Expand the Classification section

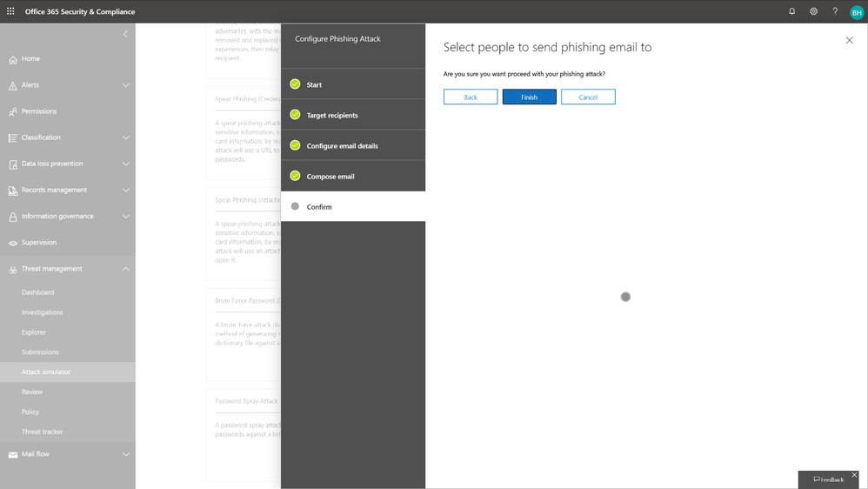[x=125, y=137]
